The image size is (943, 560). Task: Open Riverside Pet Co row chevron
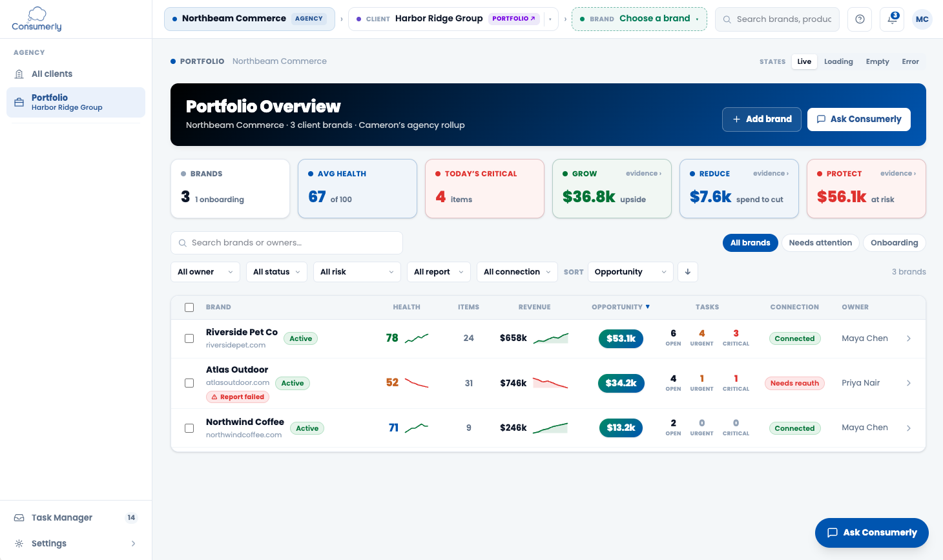pyautogui.click(x=909, y=338)
